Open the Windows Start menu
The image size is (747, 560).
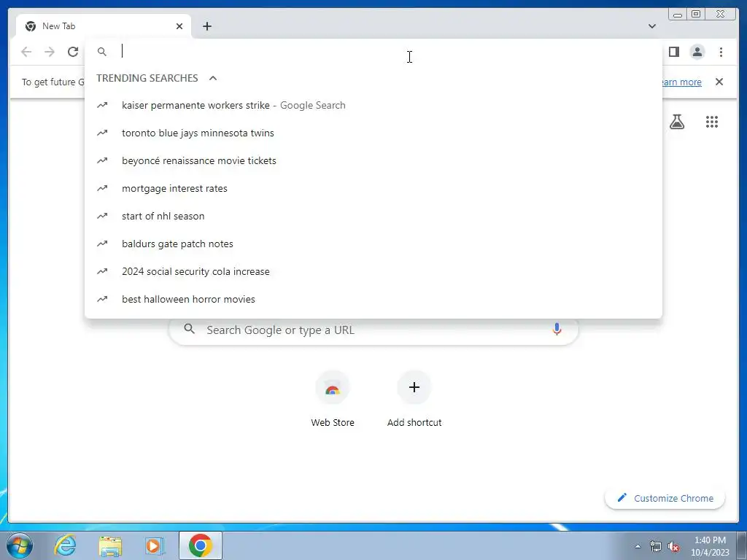[19, 545]
